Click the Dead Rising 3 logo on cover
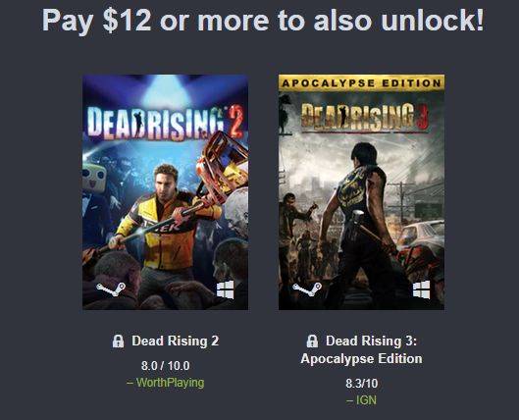The height and width of the screenshot is (420, 519). [x=364, y=116]
